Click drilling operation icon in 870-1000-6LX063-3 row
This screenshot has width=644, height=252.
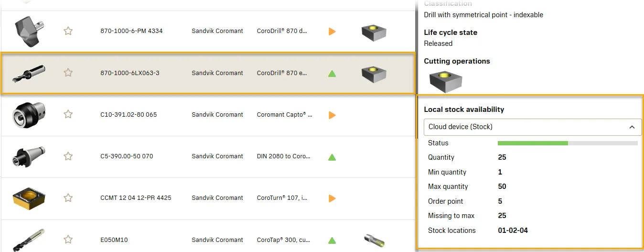374,74
